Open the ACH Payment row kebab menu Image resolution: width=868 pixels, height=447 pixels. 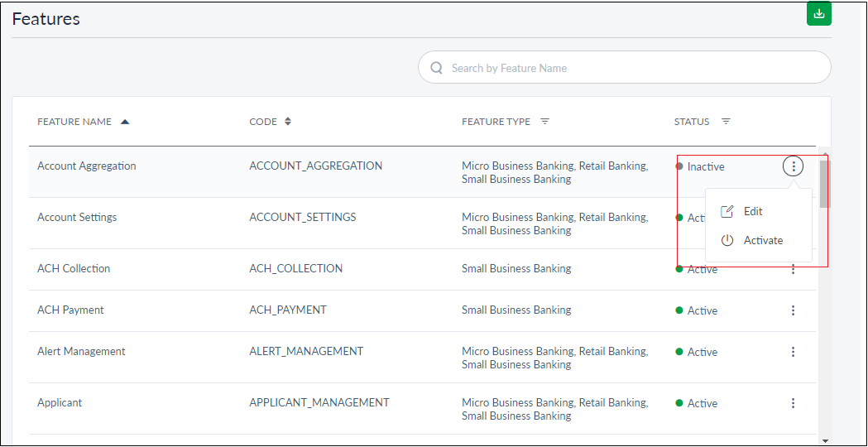pos(793,310)
